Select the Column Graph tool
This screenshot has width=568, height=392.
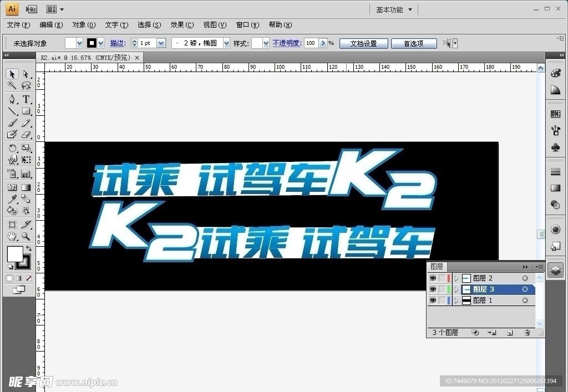[x=26, y=174]
